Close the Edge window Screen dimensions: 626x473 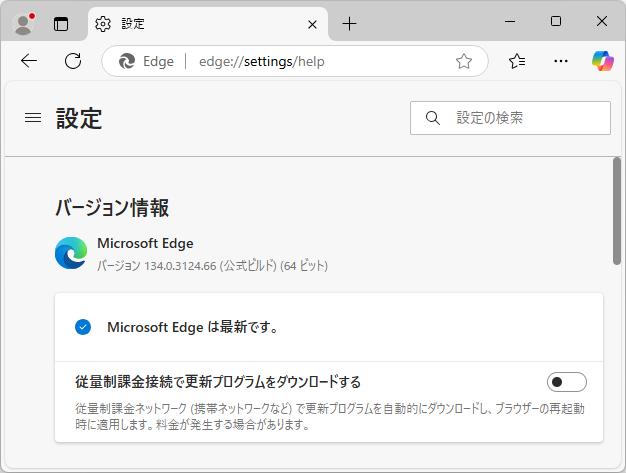click(602, 22)
